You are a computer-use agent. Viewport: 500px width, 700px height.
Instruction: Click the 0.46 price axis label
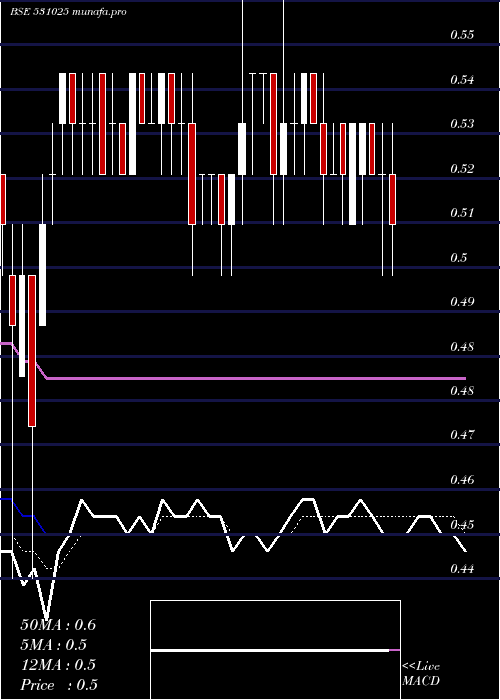click(462, 480)
